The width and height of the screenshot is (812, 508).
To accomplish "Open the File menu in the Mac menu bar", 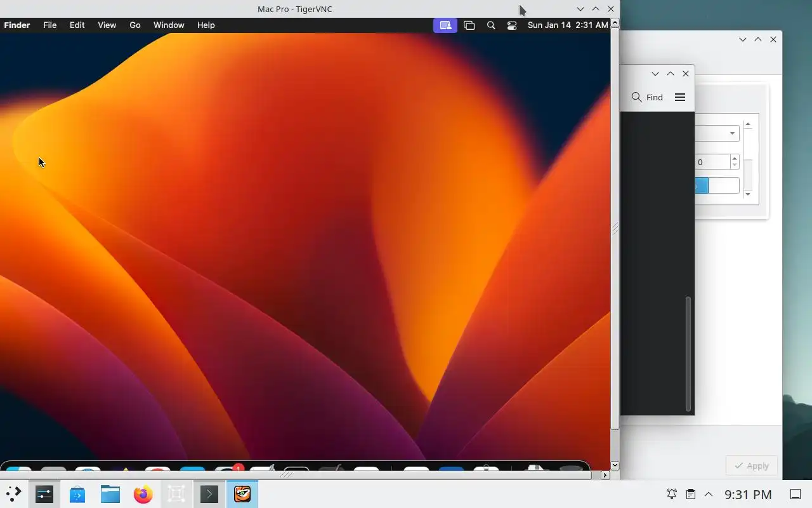I will tap(49, 25).
